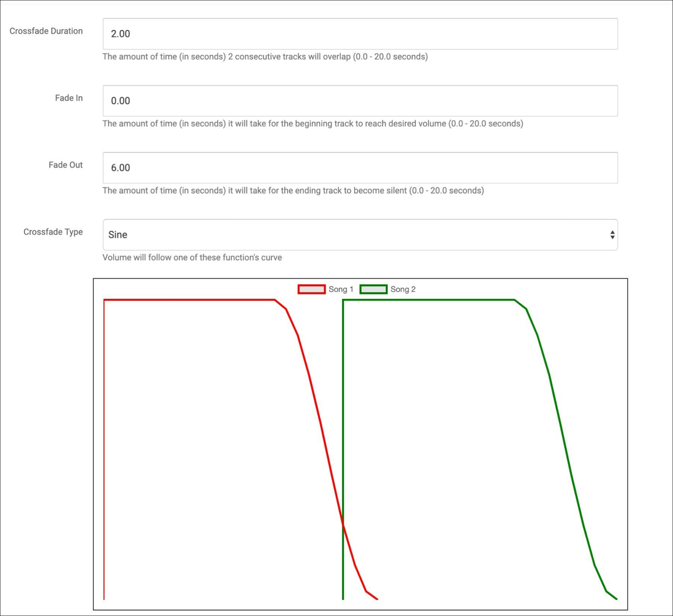The width and height of the screenshot is (673, 616).
Task: Toggle Song 1 legend red swatch
Action: 311,289
